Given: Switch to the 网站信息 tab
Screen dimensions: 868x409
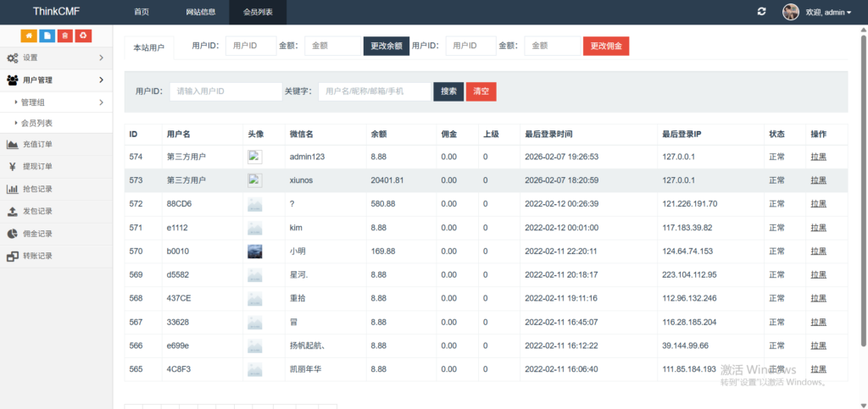Looking at the screenshot, I should (201, 13).
